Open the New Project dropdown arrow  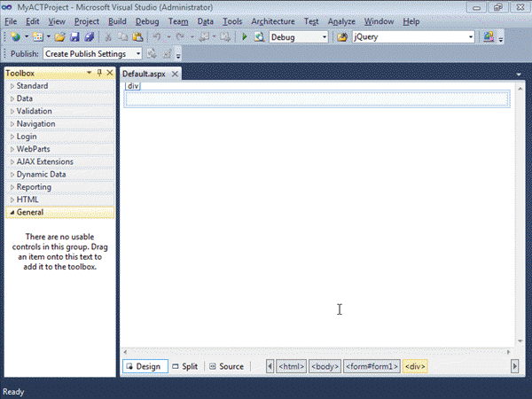[x=26, y=36]
